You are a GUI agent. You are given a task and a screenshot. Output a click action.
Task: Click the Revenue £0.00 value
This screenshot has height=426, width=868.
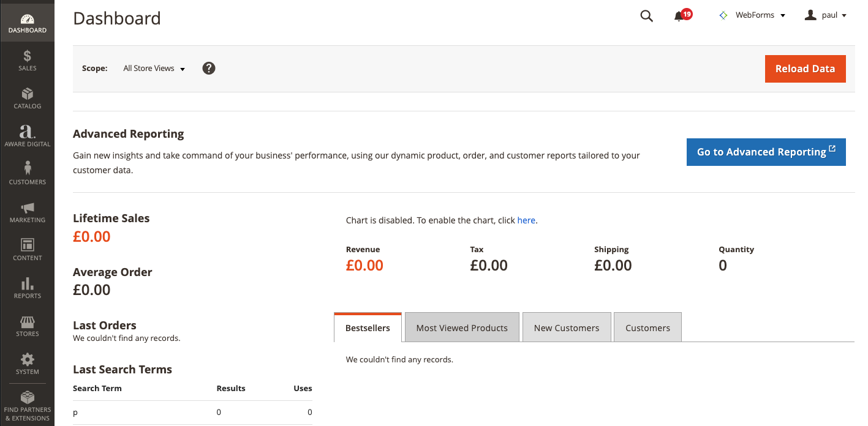tap(364, 265)
